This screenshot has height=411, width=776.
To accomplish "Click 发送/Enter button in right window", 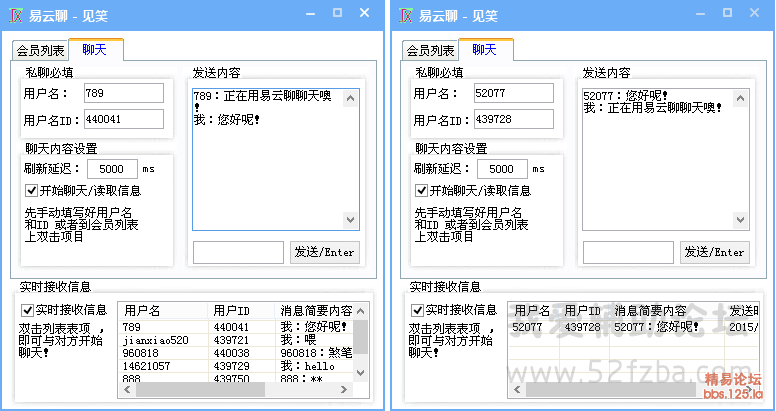I will (x=715, y=253).
